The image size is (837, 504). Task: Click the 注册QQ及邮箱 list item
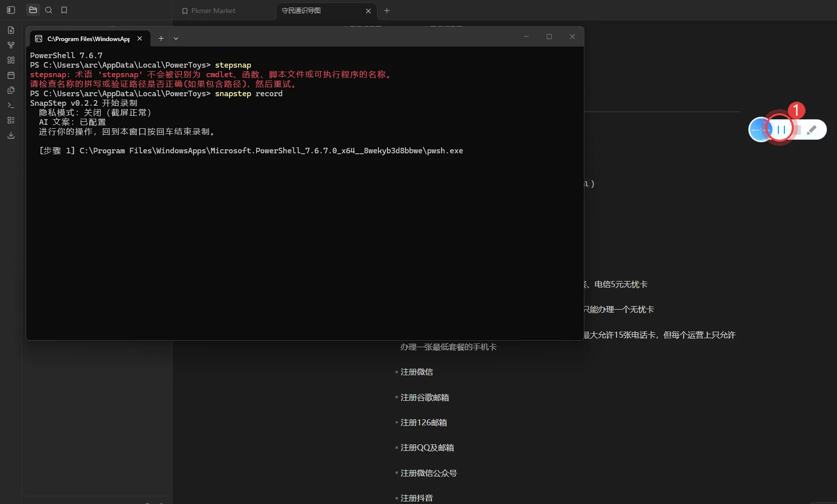(x=427, y=448)
